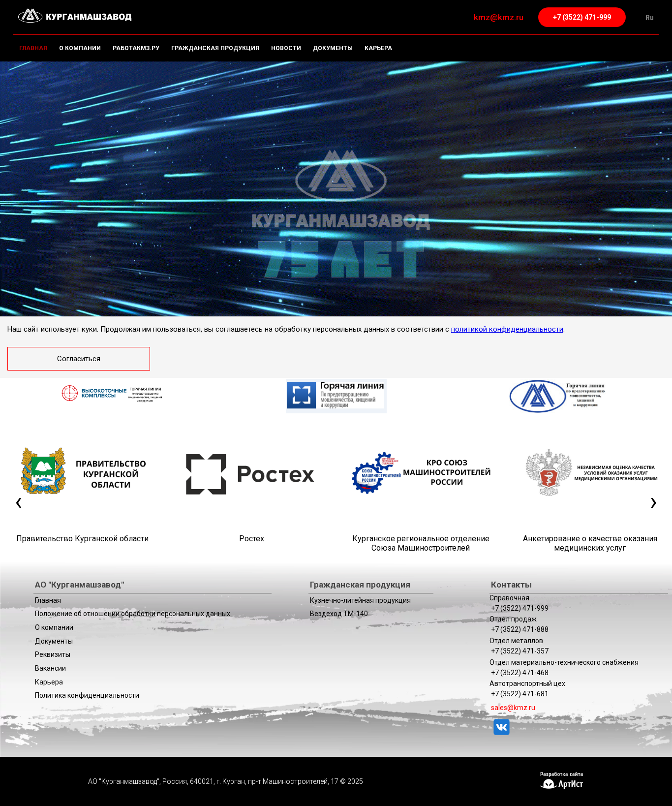Screen dimensions: 672x806
Task: Open the Правительство Курганской области caption link
Action: coord(83,538)
